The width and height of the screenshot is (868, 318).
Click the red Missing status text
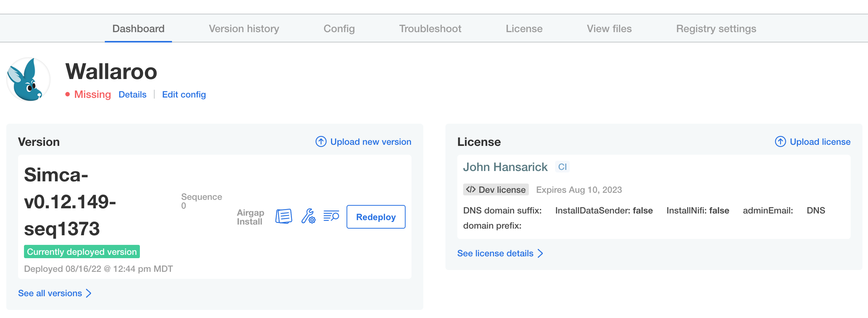coord(93,95)
